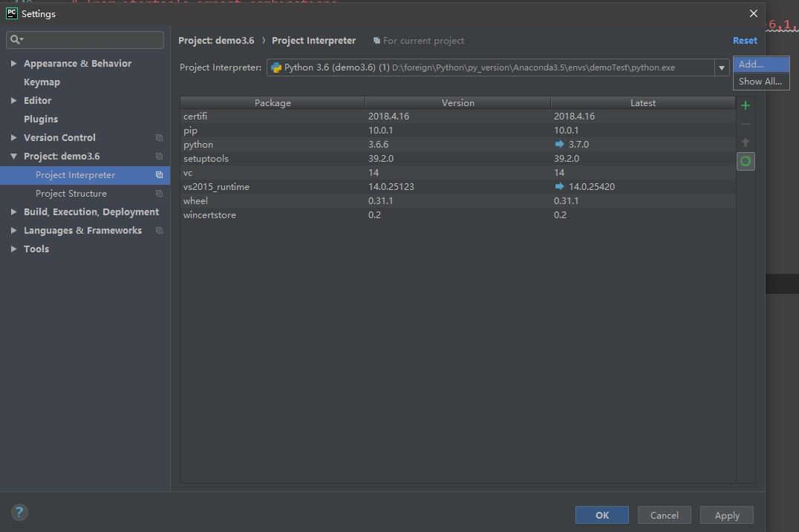799x532 pixels.
Task: Expand the Appearance & Behavior section
Action: coord(13,63)
